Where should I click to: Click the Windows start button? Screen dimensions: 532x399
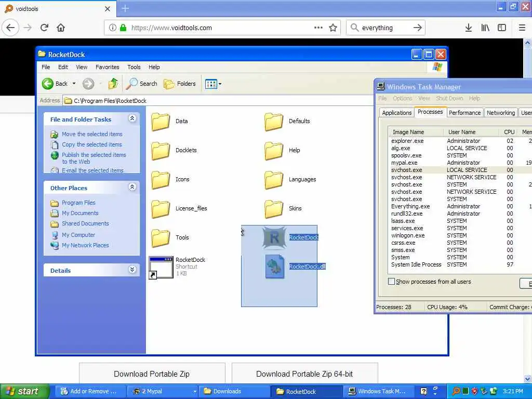[25, 392]
